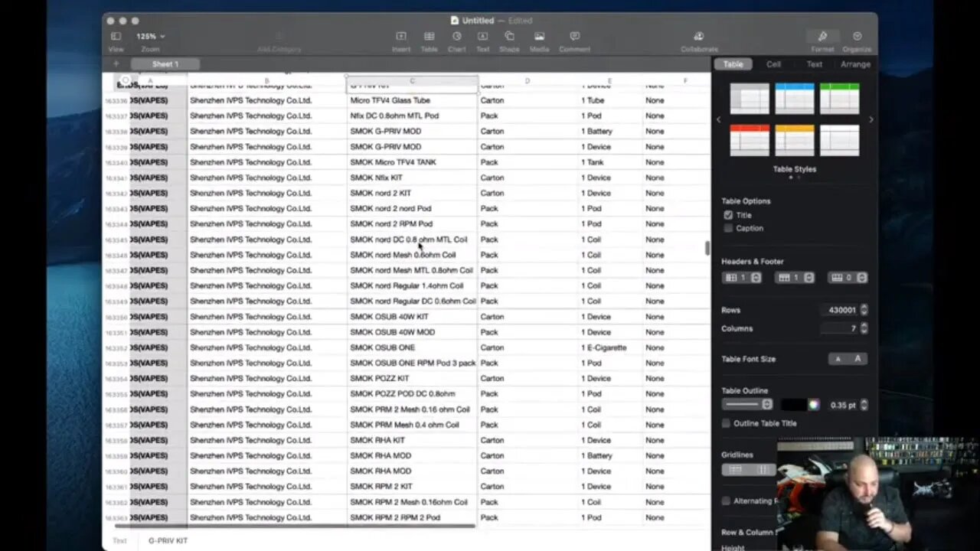Decrease table font size with small A
The width and height of the screenshot is (980, 551).
[x=838, y=359]
